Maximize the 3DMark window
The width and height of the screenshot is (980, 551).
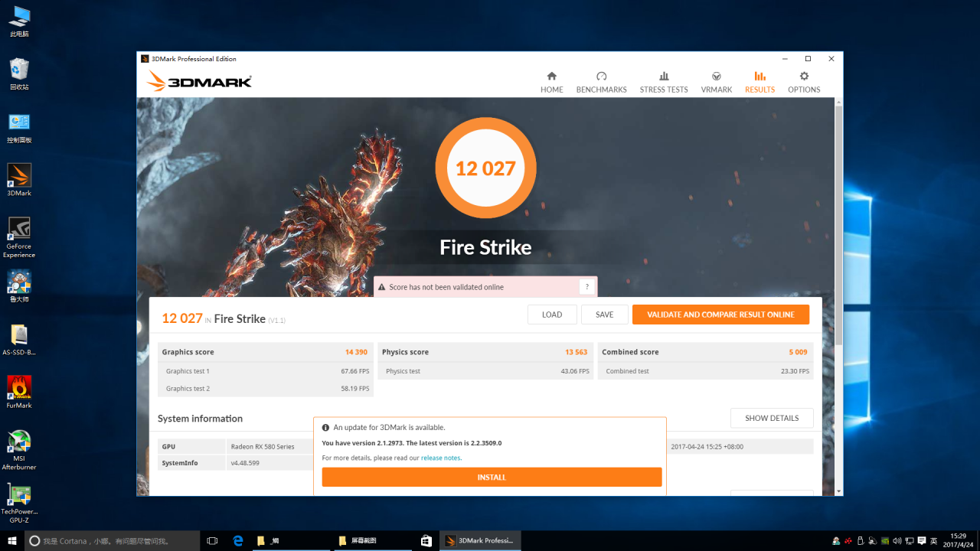tap(808, 59)
